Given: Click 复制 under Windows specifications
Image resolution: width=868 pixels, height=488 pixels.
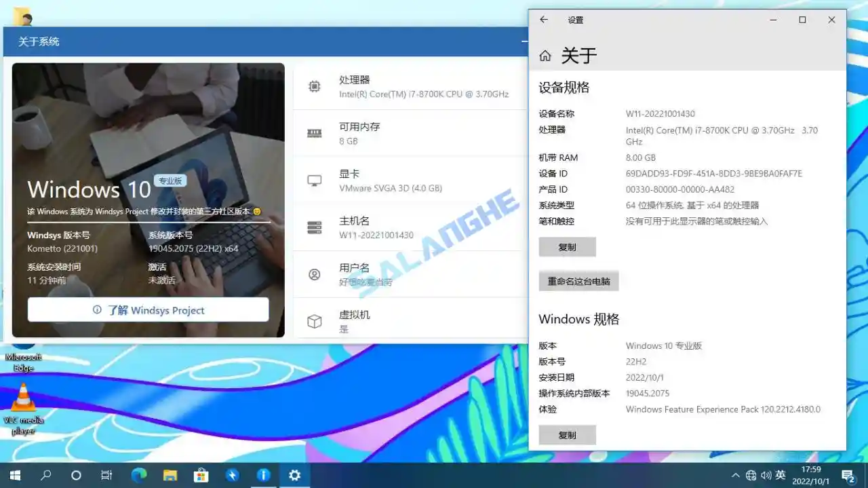Looking at the screenshot, I should (567, 434).
